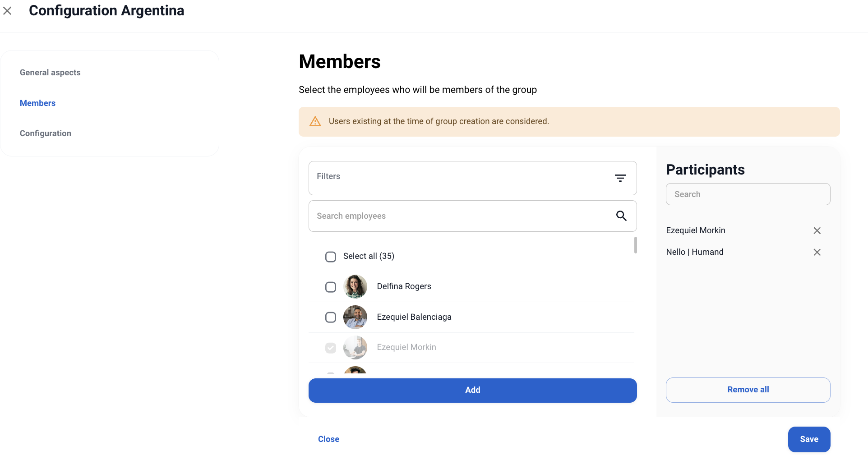Click the filter lines icon
Image resolution: width=868 pixels, height=469 pixels.
click(620, 178)
